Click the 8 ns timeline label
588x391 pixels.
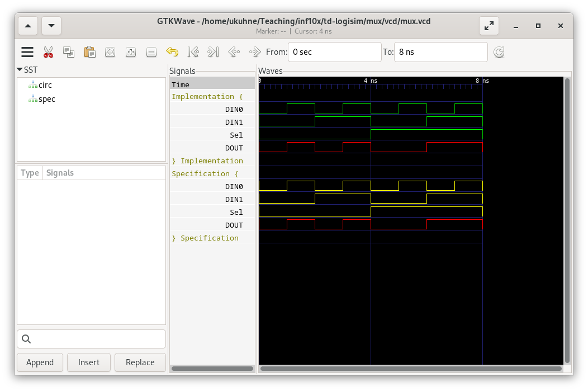tap(482, 81)
